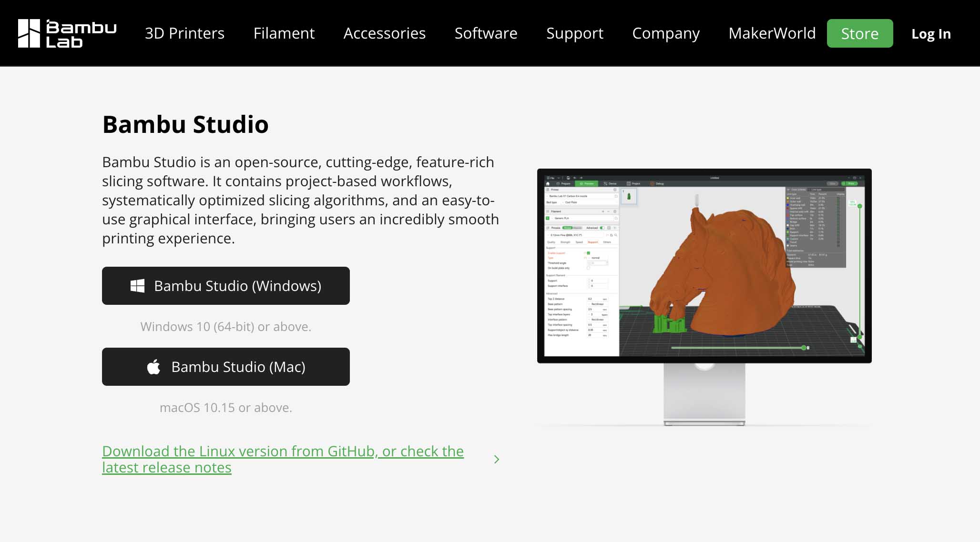Click the 'macOS 10.15 or above.' text
Image resolution: width=980 pixels, height=542 pixels.
tap(226, 408)
